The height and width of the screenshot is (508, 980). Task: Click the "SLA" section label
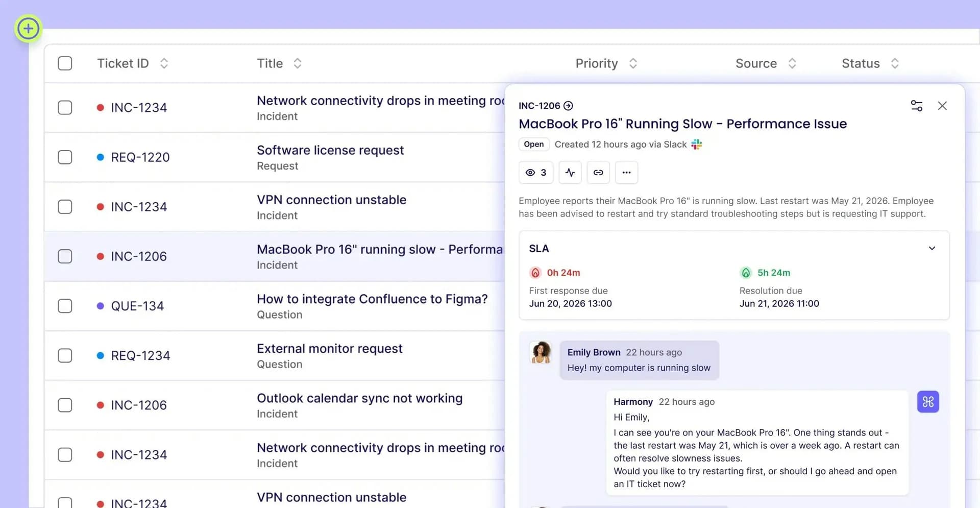[x=539, y=249]
